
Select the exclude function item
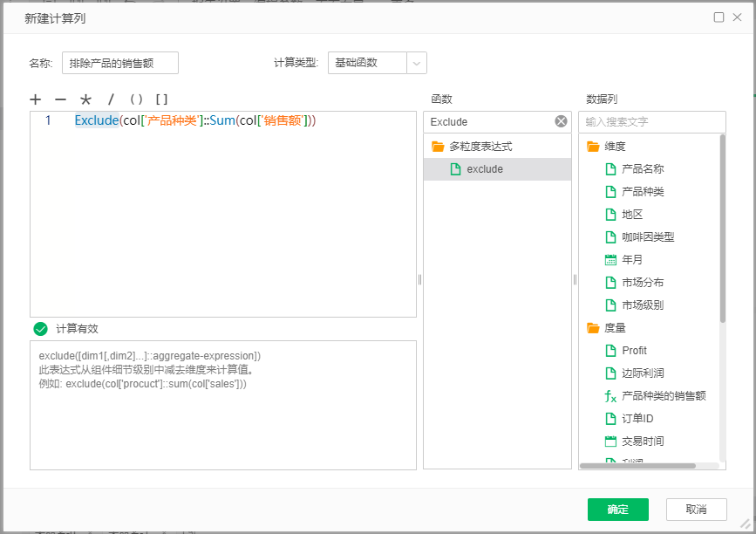[484, 169]
